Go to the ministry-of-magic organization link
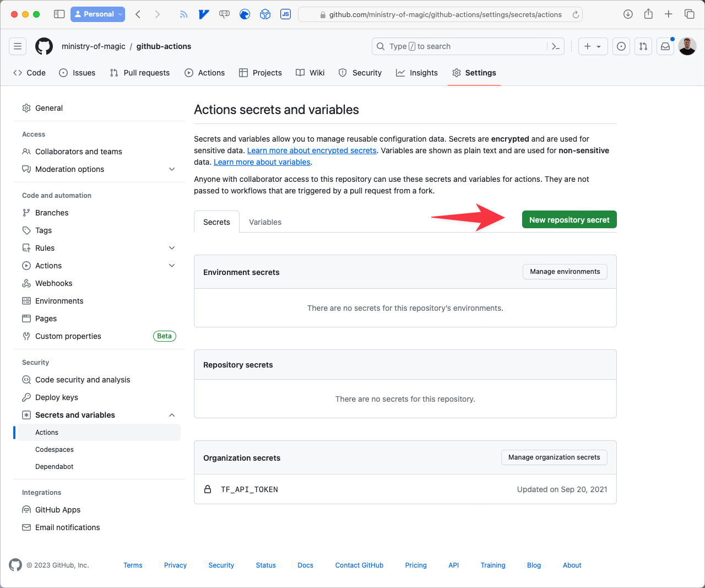705x588 pixels. pos(94,46)
